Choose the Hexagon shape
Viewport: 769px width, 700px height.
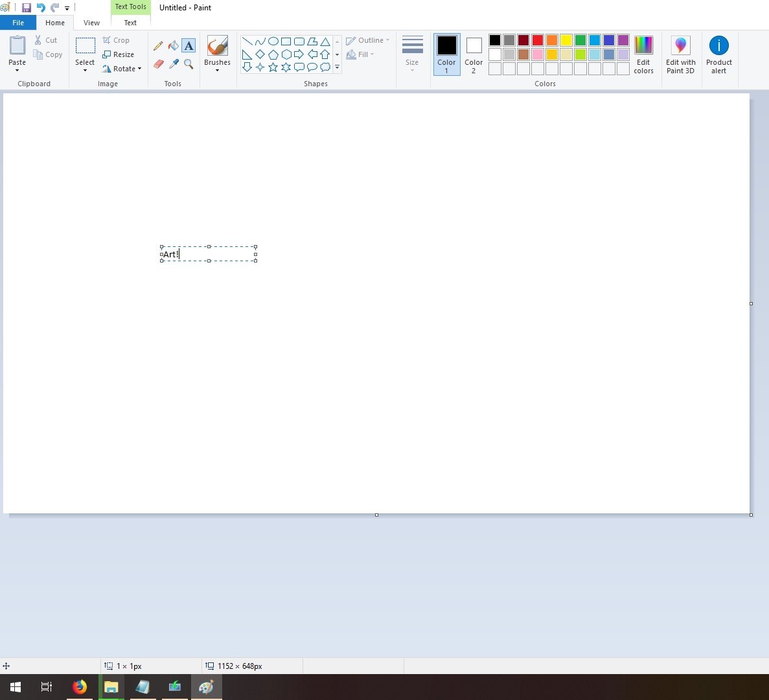click(286, 54)
